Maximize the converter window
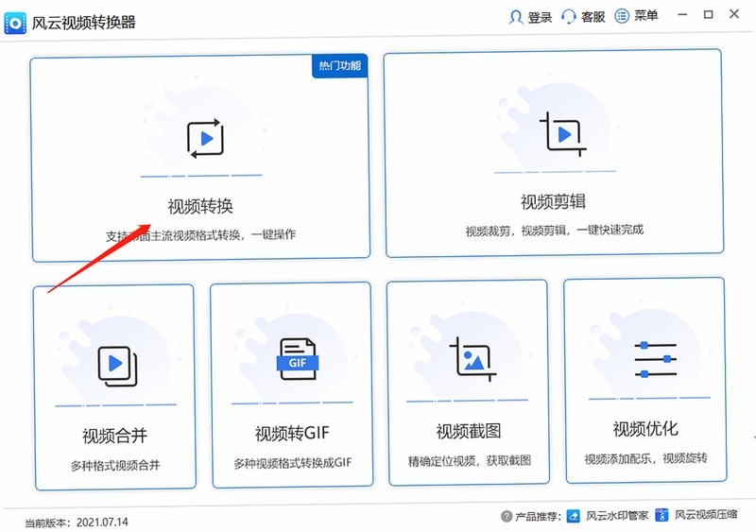 click(x=708, y=14)
